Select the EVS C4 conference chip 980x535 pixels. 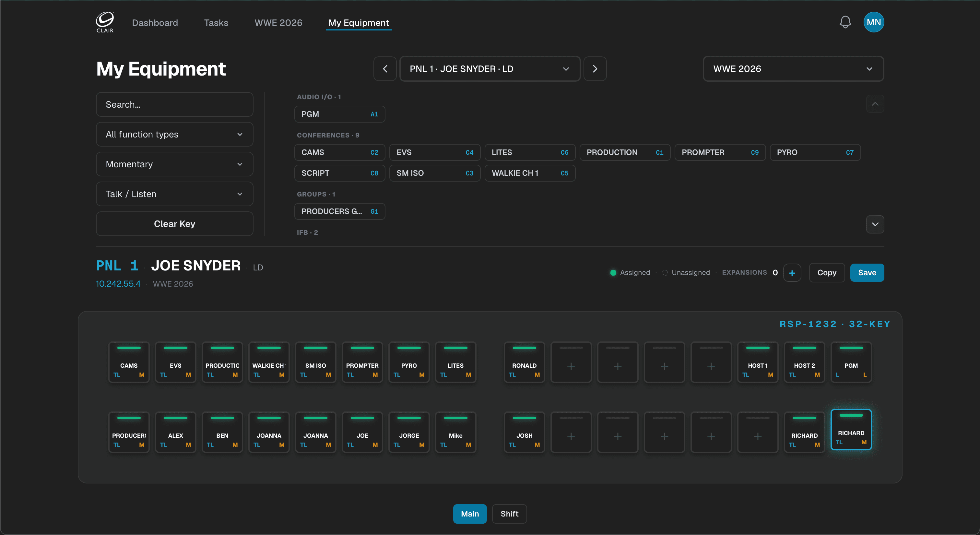coord(435,153)
